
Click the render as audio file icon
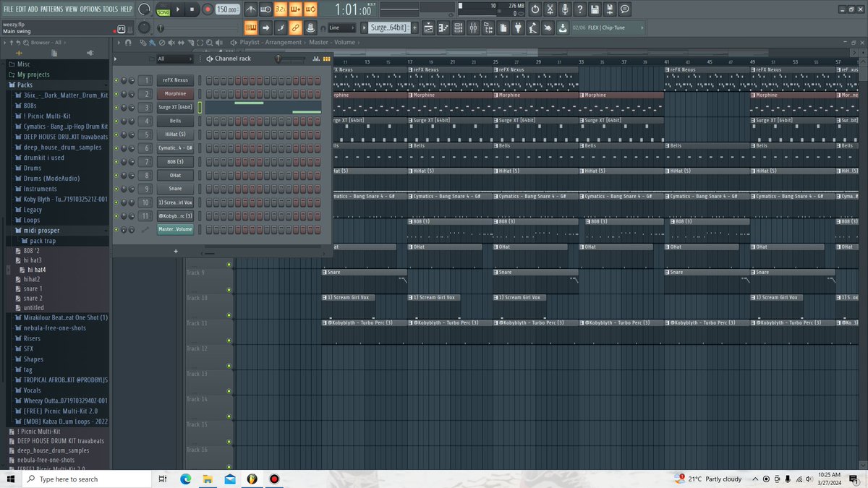pos(610,9)
